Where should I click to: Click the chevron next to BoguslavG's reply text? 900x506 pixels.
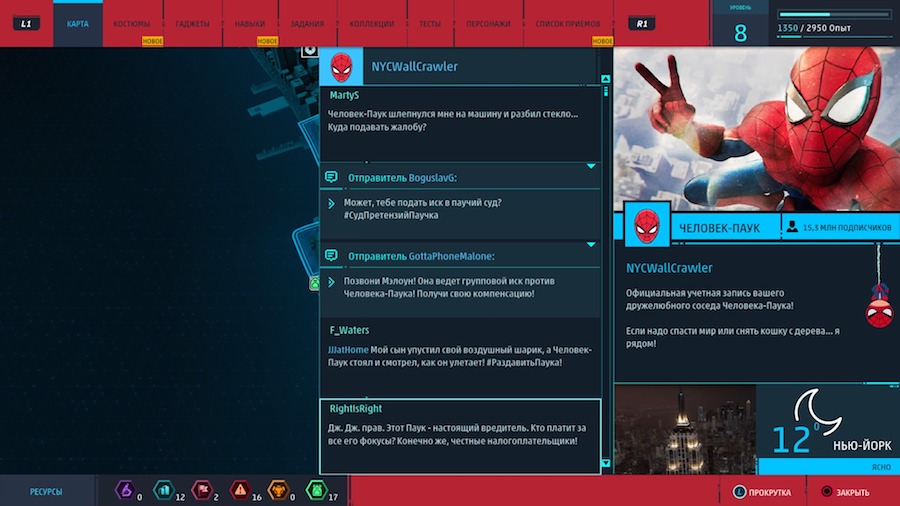pyautogui.click(x=331, y=204)
